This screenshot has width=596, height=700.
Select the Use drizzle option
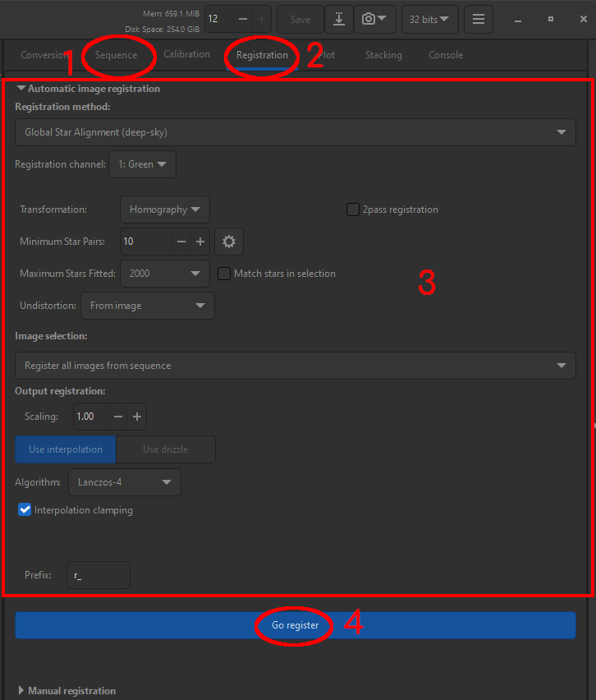click(165, 449)
